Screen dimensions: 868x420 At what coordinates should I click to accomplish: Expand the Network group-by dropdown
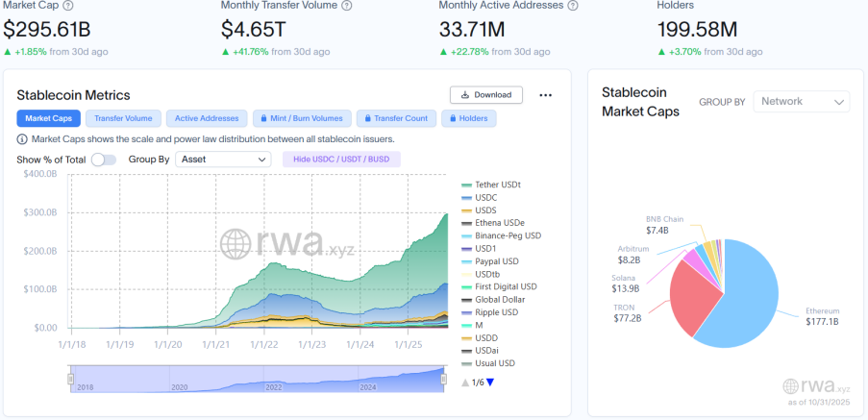pyautogui.click(x=801, y=101)
